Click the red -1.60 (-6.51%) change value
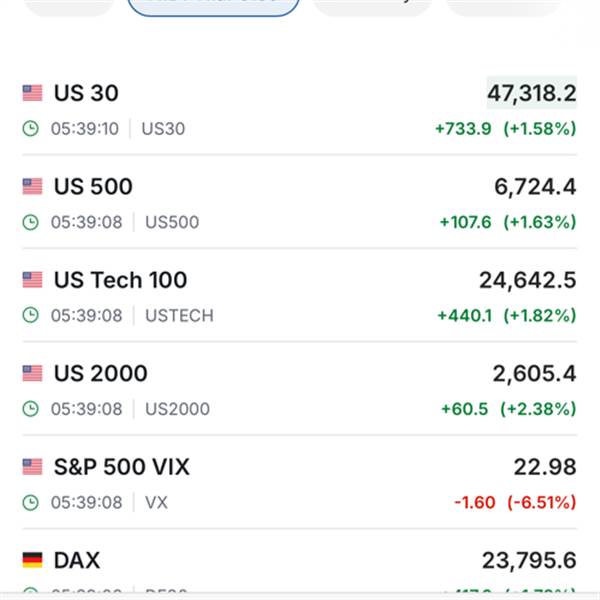600x600 pixels. tap(515, 502)
